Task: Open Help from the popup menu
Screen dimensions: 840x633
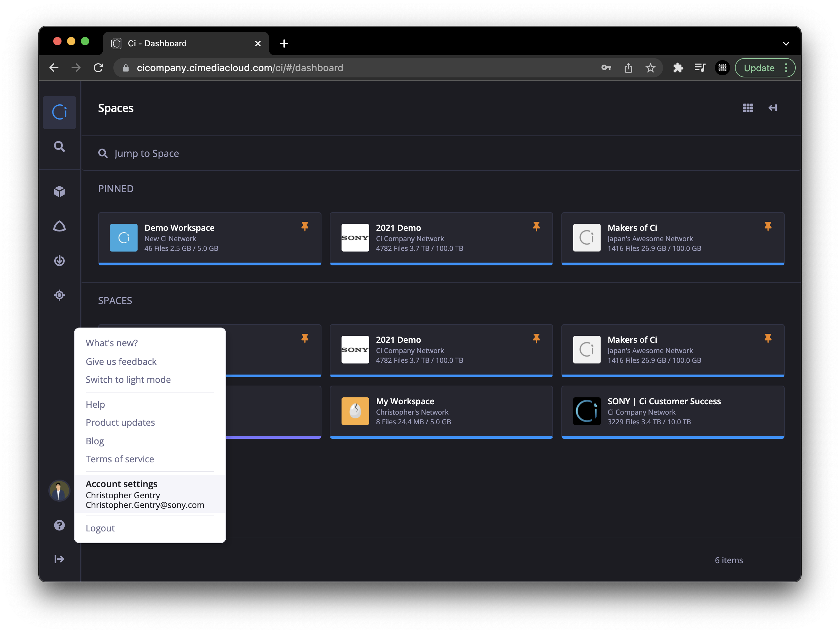Action: (95, 405)
